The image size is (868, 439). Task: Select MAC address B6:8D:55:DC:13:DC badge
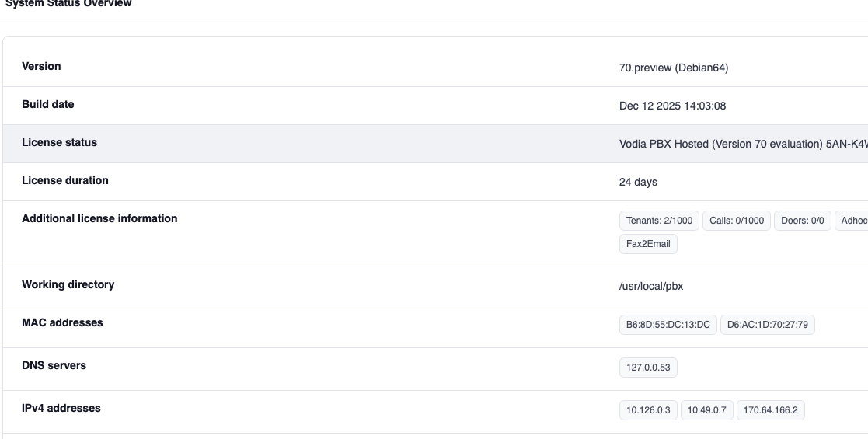click(x=668, y=325)
